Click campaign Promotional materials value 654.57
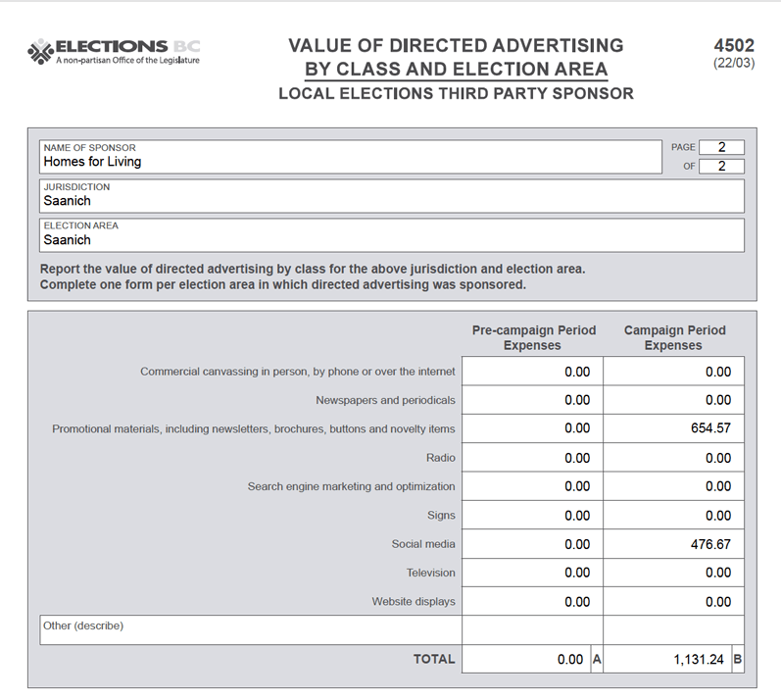 point(673,428)
